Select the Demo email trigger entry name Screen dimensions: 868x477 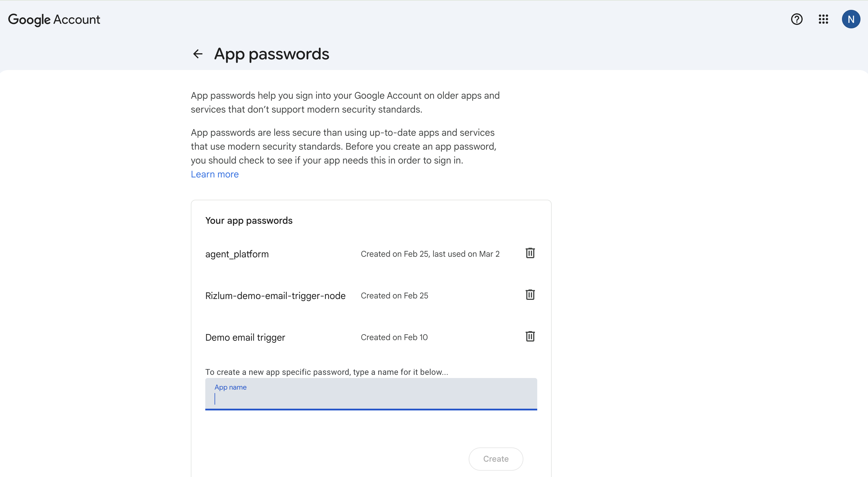(245, 337)
